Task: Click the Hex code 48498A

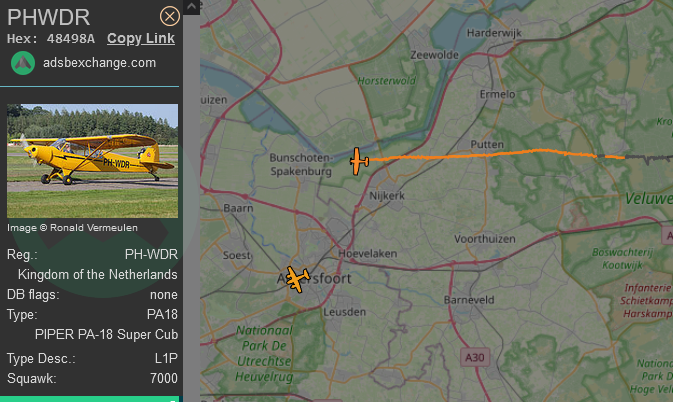Action: tap(71, 39)
